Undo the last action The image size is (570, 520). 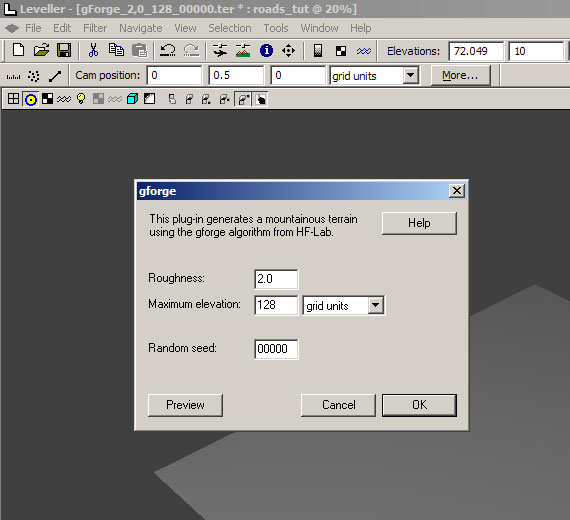pos(168,50)
